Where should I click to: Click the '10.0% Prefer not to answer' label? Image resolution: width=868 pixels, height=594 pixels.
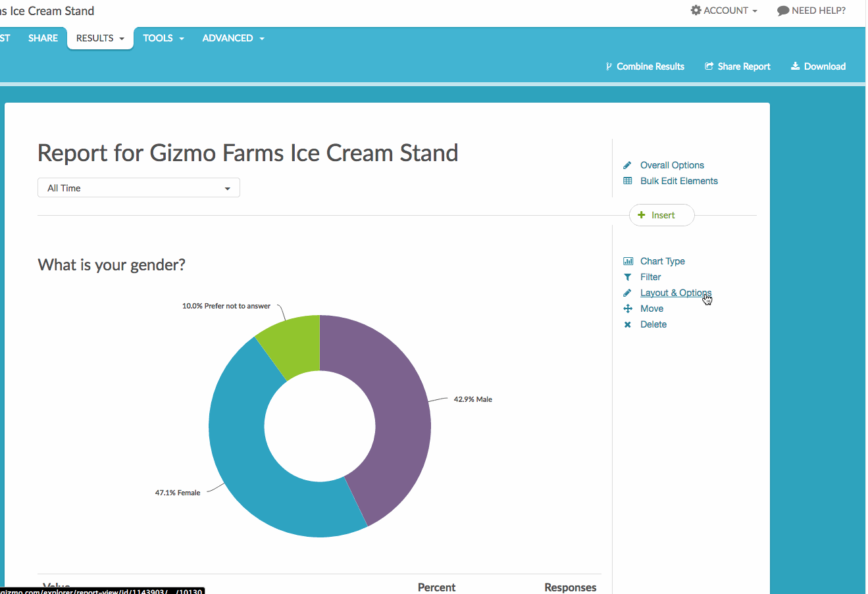pyautogui.click(x=226, y=306)
